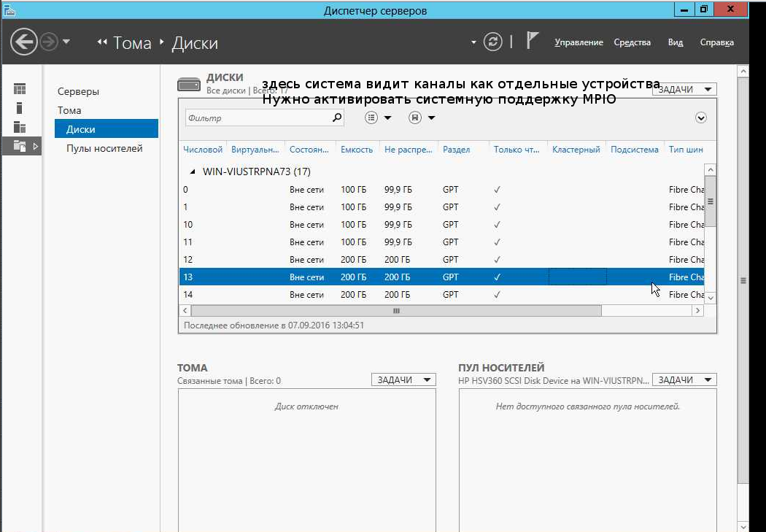
Task: Sort by Емкость column header
Action: [x=357, y=150]
